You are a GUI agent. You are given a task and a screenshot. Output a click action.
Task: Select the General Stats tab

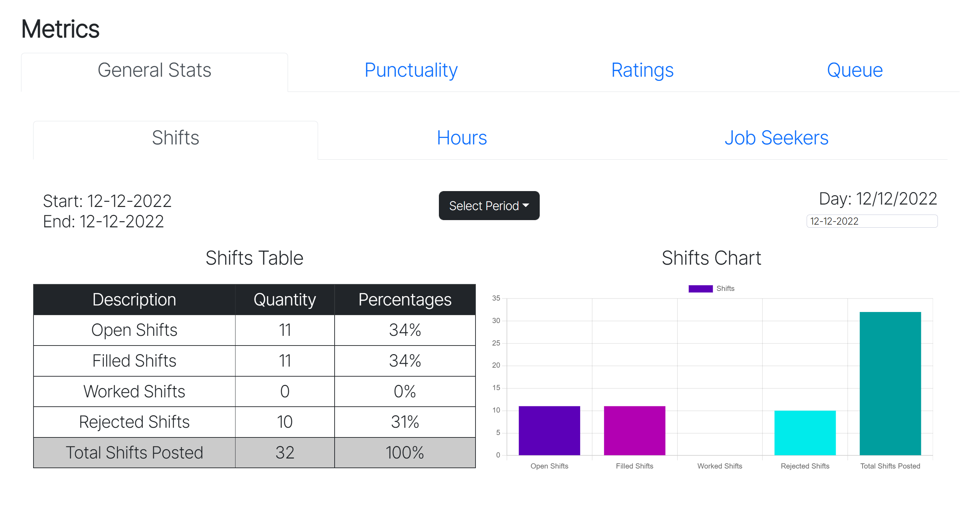tap(154, 70)
